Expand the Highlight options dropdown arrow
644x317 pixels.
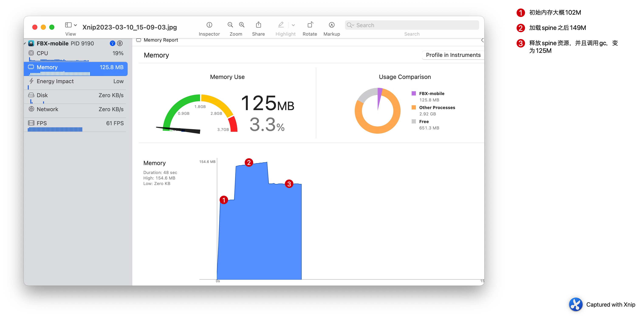click(293, 25)
